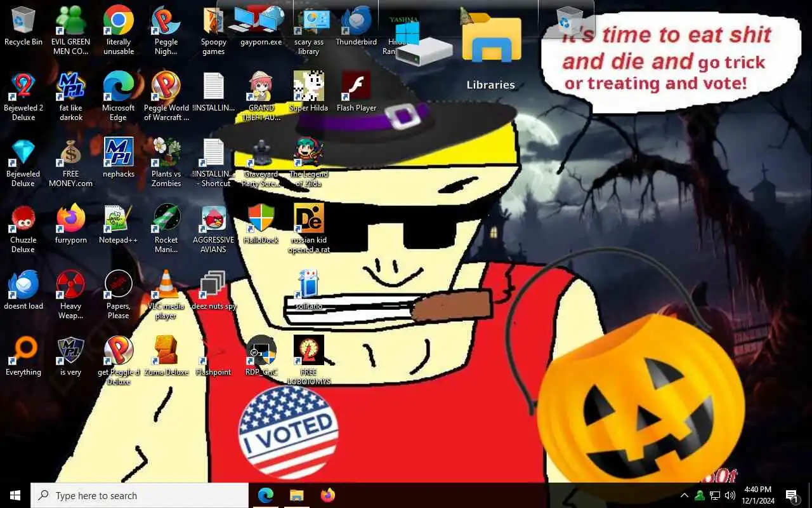Viewport: 812px width, 508px height.
Task: Open the nephacks shortcut
Action: (x=119, y=158)
